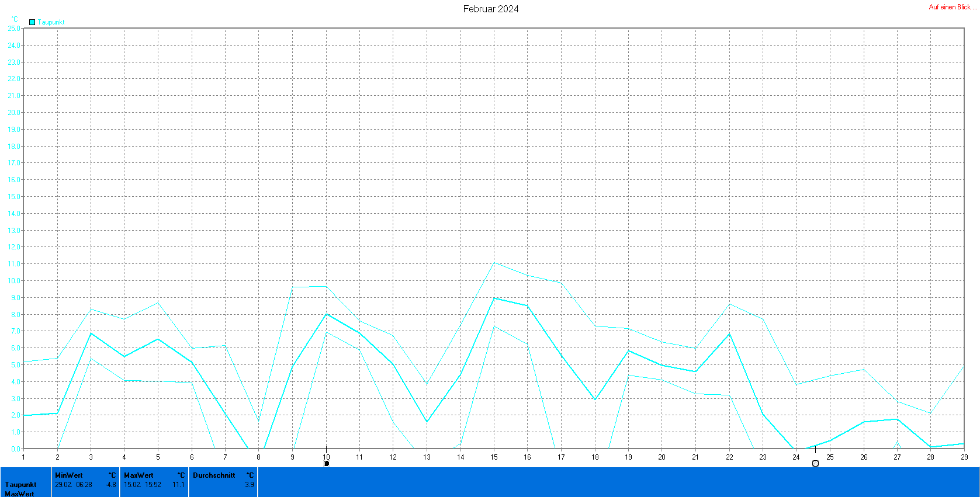
Task: Click day 8 on the x-axis
Action: click(x=258, y=457)
